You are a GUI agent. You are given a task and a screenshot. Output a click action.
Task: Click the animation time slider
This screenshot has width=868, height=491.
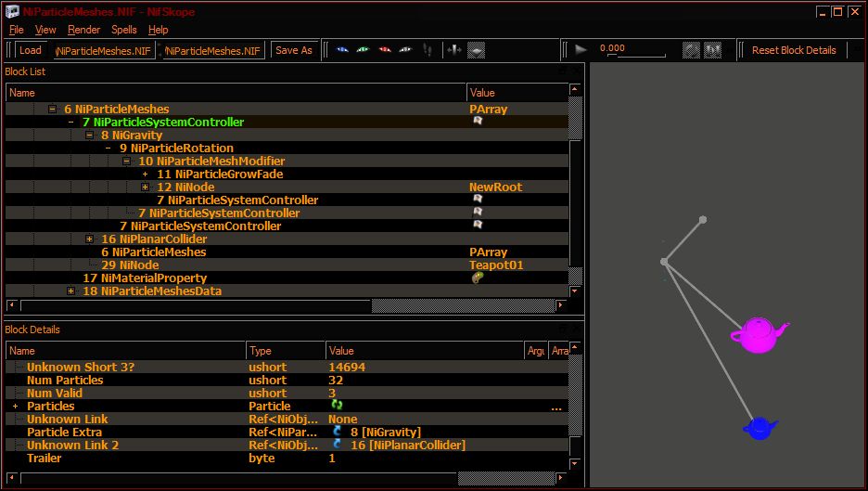pyautogui.click(x=636, y=56)
